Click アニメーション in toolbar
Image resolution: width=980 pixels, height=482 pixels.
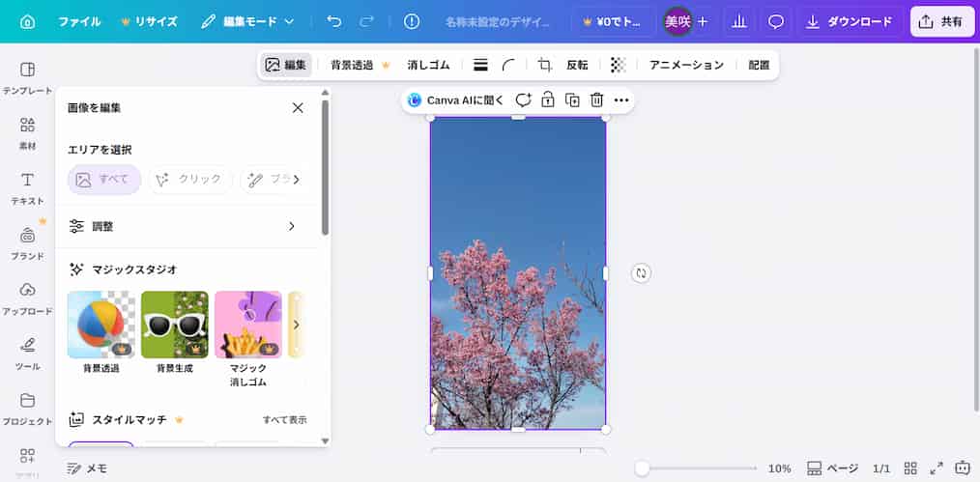pos(686,65)
